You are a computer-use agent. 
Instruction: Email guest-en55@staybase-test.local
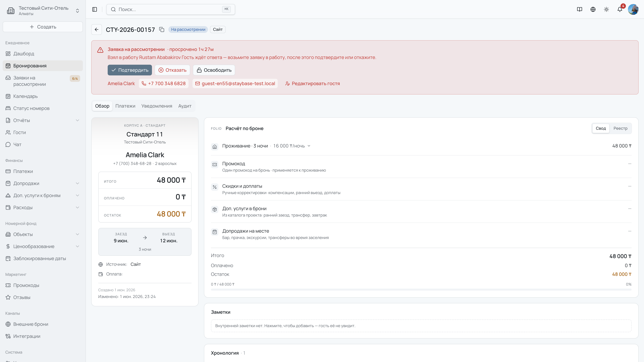point(235,83)
